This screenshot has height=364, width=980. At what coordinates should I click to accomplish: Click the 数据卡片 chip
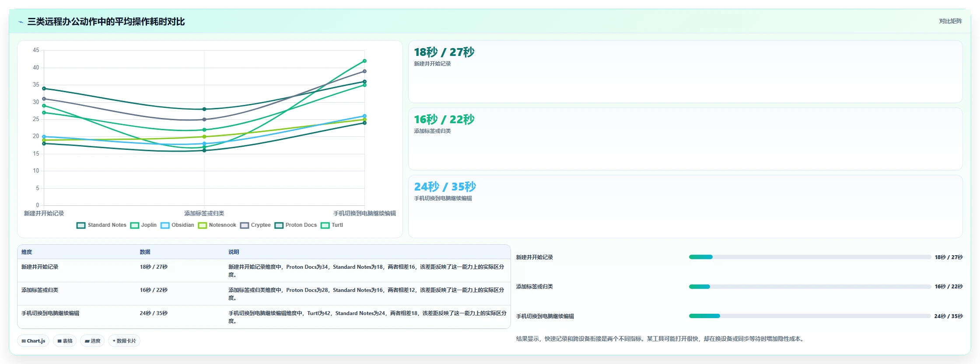[124, 341]
